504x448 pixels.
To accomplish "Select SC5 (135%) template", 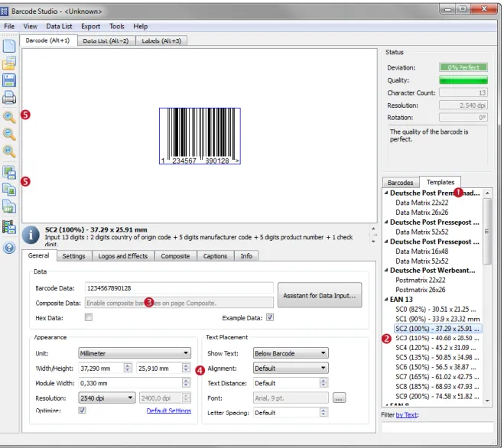I will (437, 357).
